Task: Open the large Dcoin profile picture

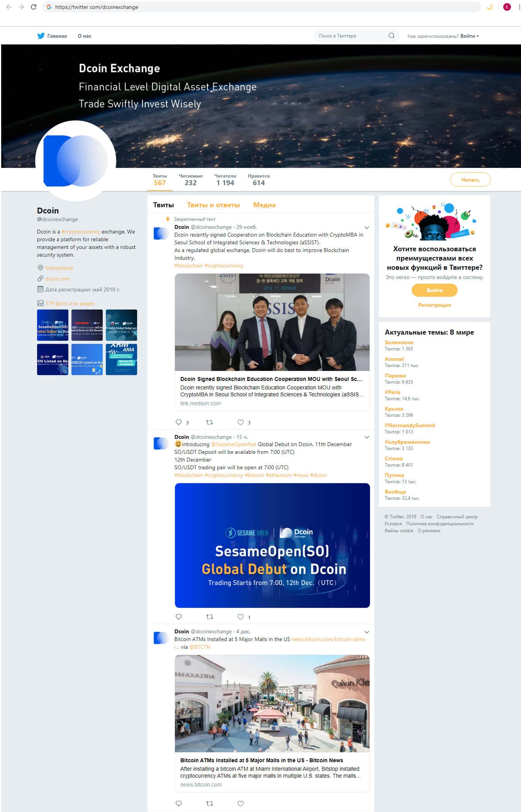Action: point(76,161)
